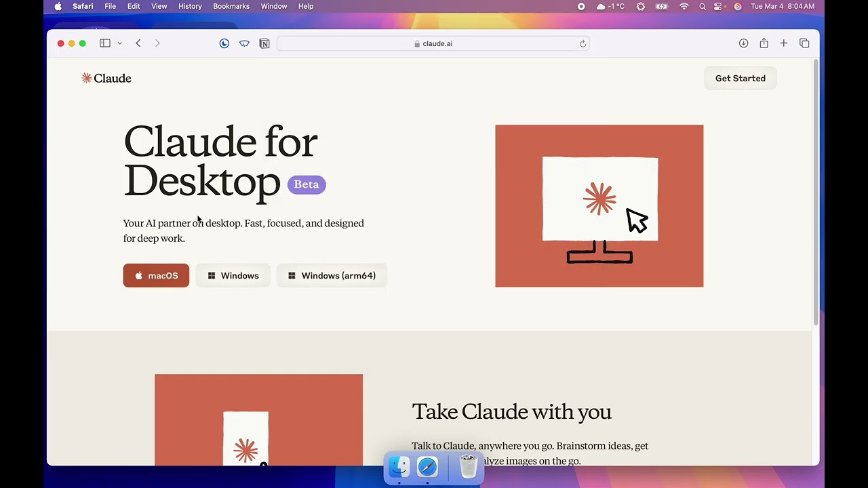The width and height of the screenshot is (868, 488).
Task: Focus the claude.ai address bar
Action: click(x=433, y=43)
